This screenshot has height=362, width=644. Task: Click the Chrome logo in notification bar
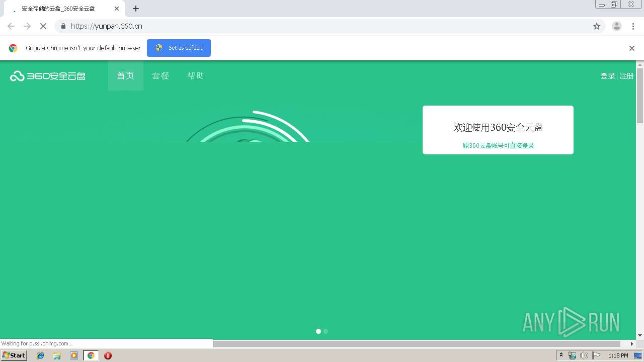13,48
